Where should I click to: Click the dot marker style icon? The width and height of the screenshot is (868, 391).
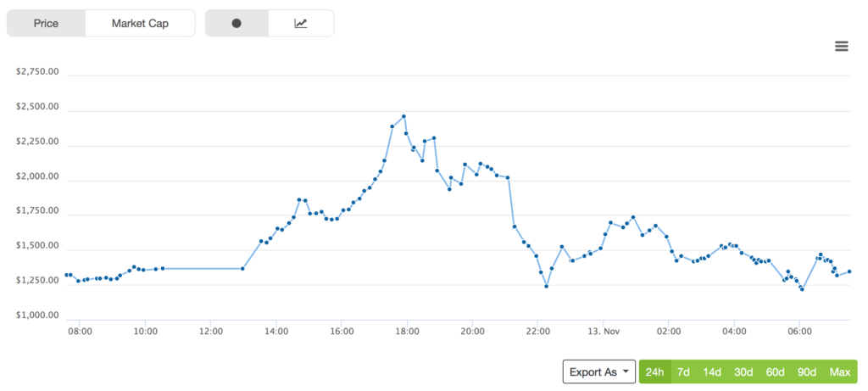pyautogui.click(x=236, y=24)
